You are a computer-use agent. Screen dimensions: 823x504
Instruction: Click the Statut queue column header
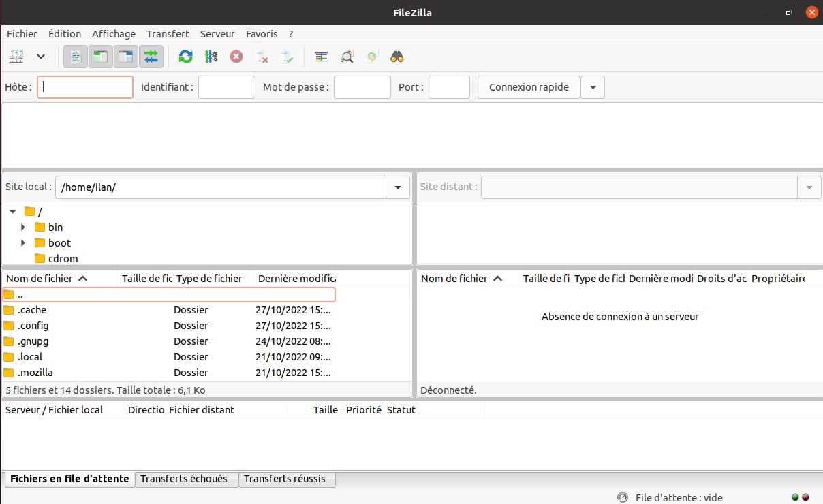tap(434, 410)
